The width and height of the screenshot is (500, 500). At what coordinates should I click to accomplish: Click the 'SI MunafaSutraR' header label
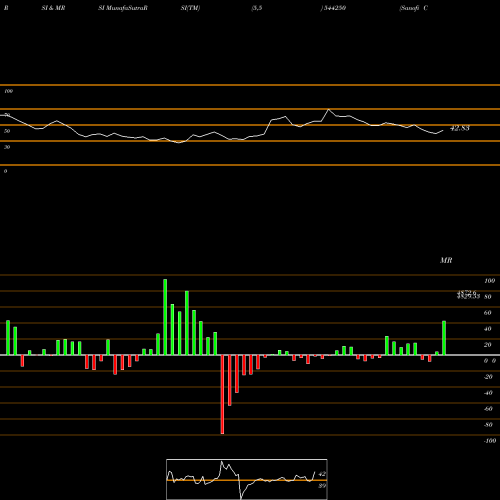click(123, 8)
